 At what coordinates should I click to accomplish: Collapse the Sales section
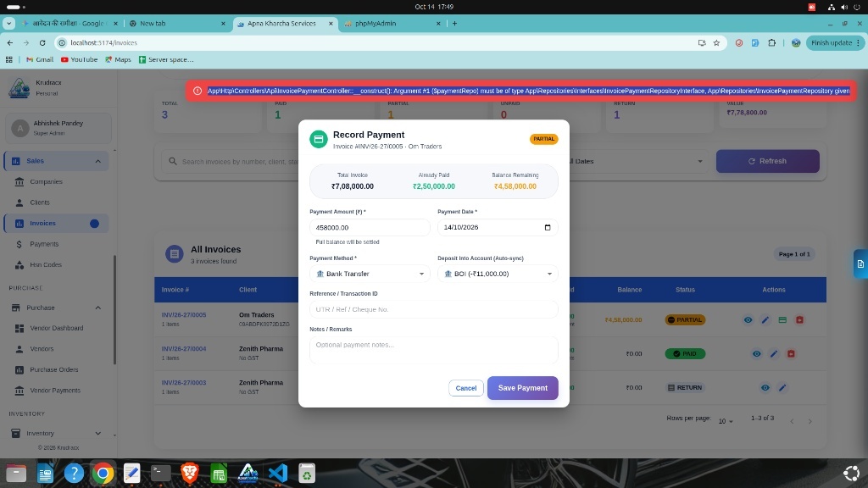pos(98,161)
